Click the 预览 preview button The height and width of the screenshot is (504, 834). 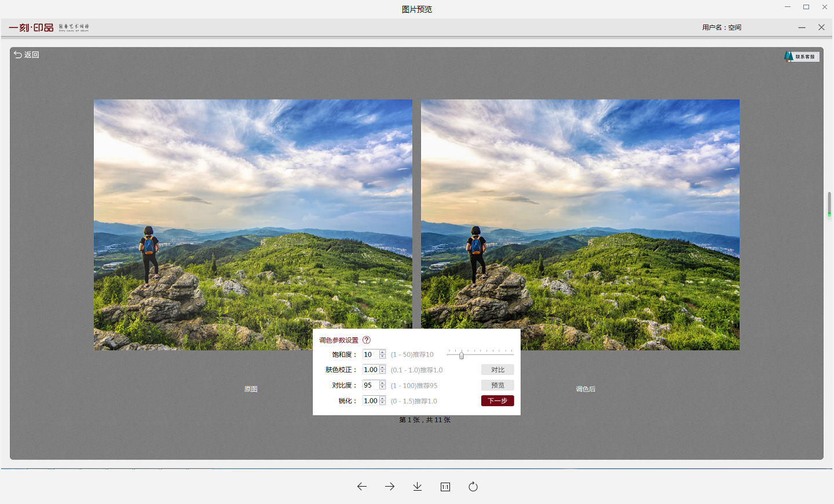(x=498, y=385)
